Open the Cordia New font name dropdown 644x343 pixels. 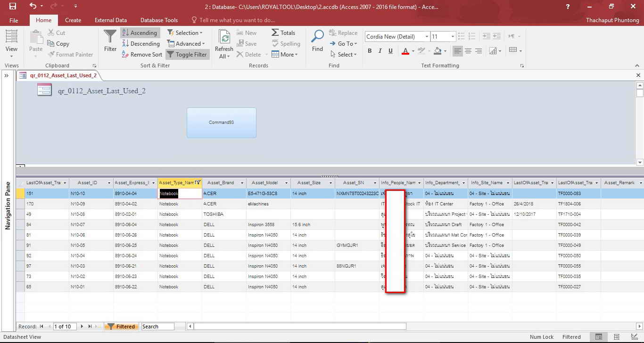[x=427, y=37]
